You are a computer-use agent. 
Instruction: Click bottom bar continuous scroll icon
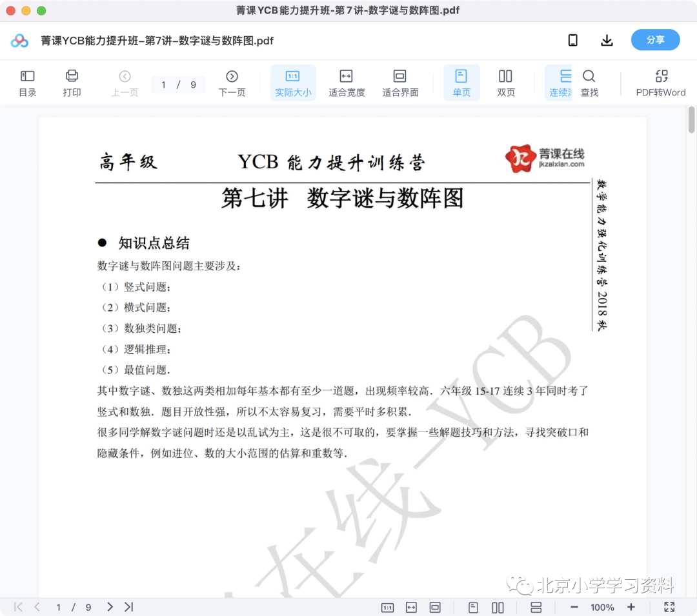click(536, 607)
